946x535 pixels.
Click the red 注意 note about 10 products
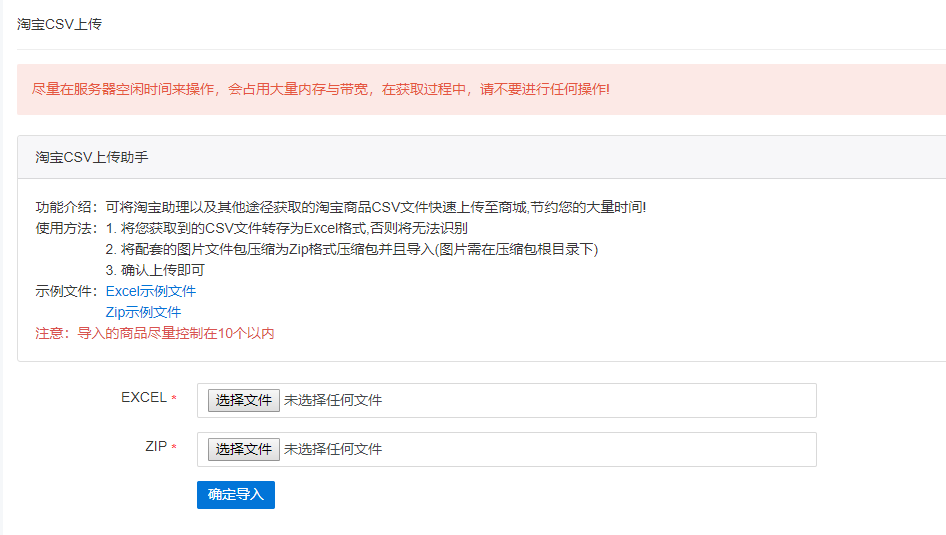pos(154,334)
